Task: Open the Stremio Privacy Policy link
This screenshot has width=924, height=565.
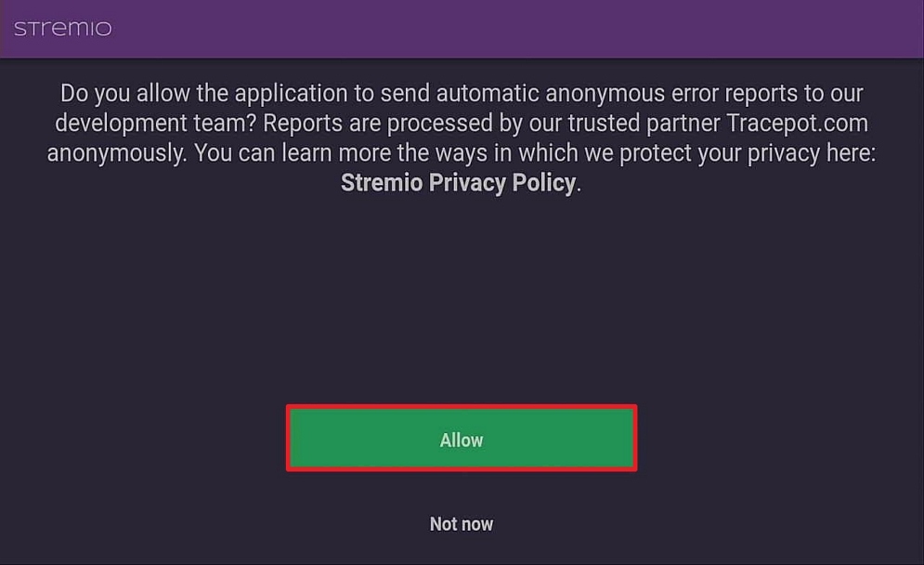Action: pyautogui.click(x=459, y=183)
